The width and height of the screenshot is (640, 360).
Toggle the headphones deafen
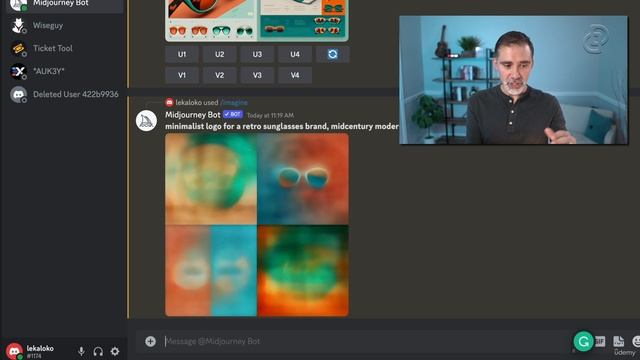(x=98, y=351)
